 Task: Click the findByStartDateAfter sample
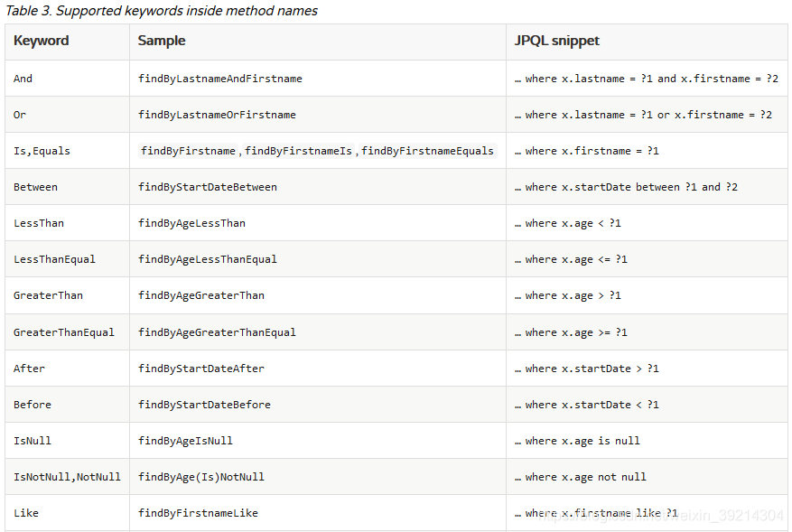coord(201,369)
